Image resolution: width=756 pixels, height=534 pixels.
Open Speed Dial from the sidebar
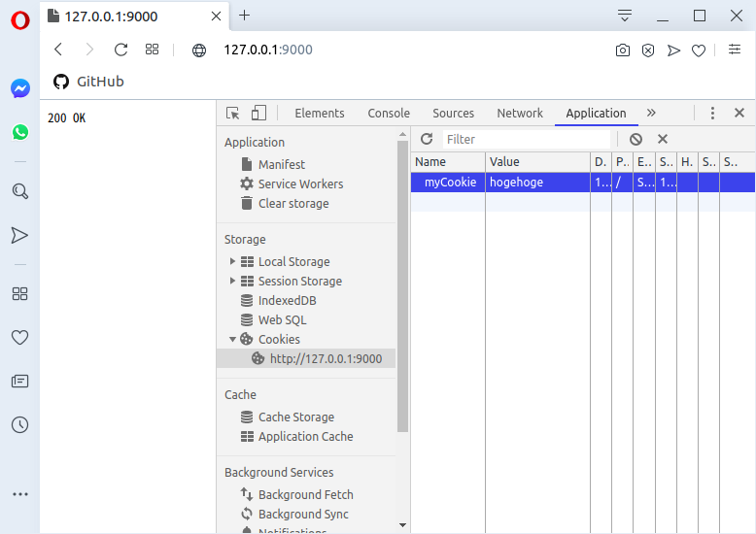pos(19,294)
